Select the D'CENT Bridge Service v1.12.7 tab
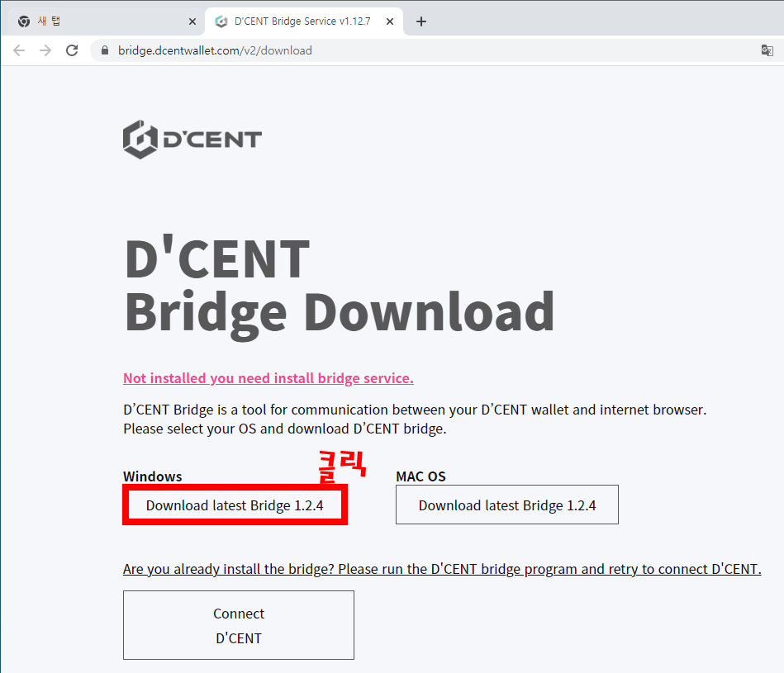 point(303,21)
